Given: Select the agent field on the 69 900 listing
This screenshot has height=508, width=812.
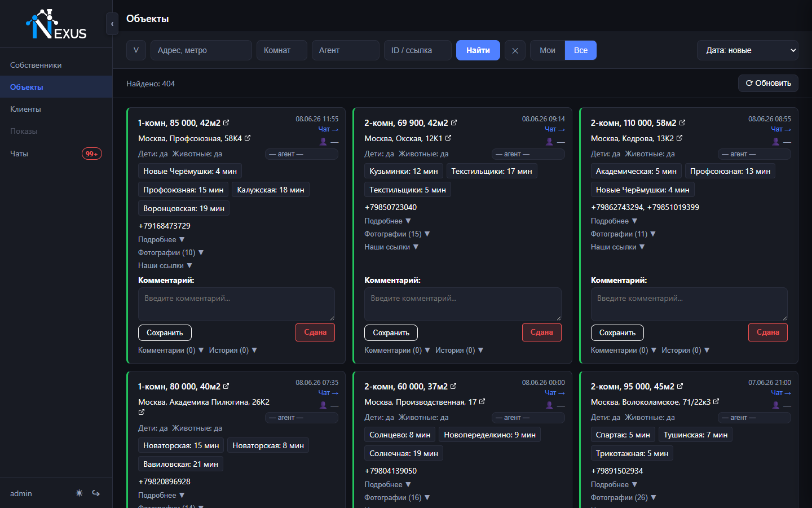Looking at the screenshot, I should coord(528,154).
